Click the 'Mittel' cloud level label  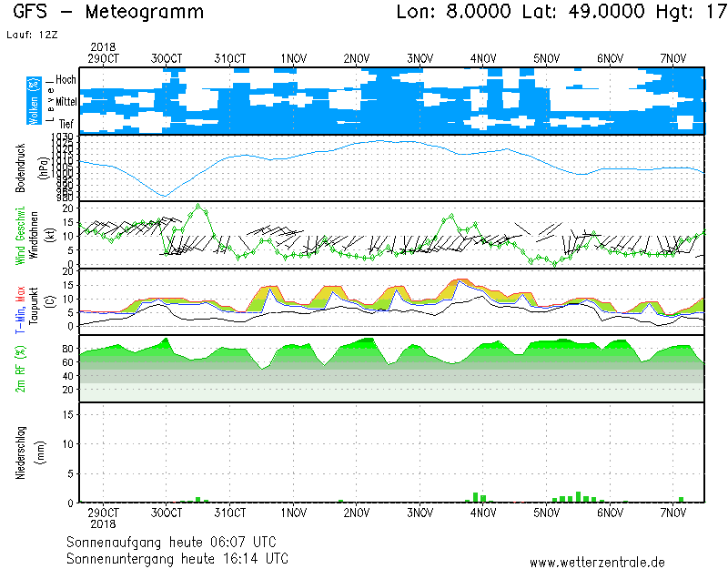[x=66, y=101]
